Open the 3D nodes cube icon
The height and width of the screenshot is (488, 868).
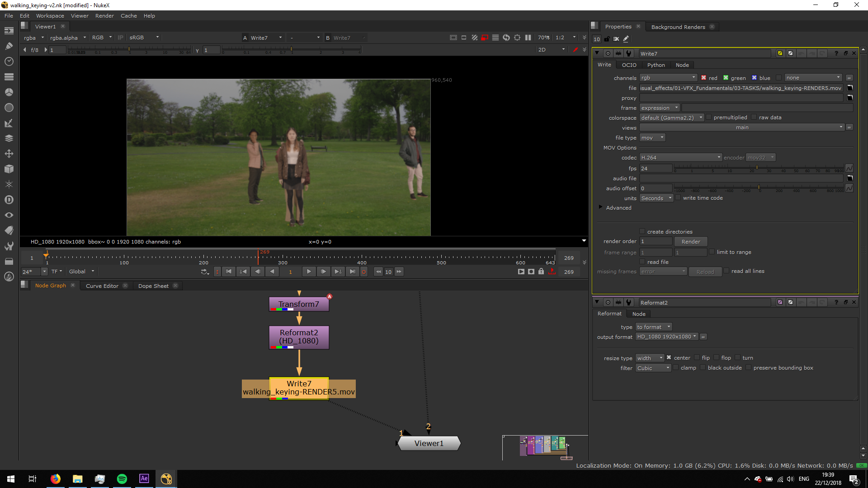(x=9, y=169)
